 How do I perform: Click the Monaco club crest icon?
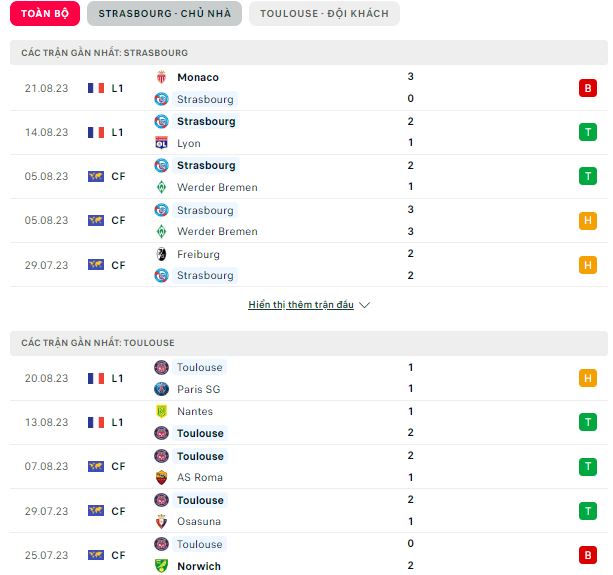(161, 77)
